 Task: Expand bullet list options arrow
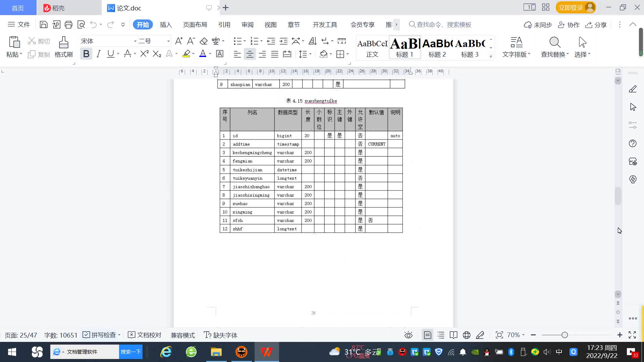tap(245, 41)
